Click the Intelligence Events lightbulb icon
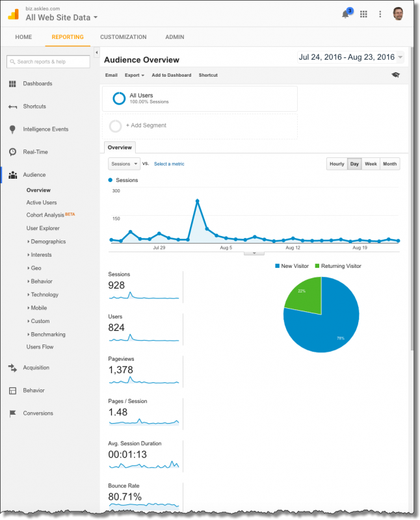Screen dimensions: 420x520 [12, 129]
